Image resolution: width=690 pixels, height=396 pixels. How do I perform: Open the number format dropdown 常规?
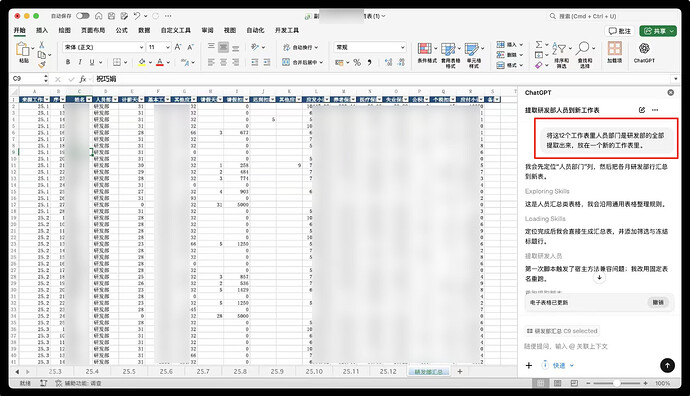coord(370,47)
